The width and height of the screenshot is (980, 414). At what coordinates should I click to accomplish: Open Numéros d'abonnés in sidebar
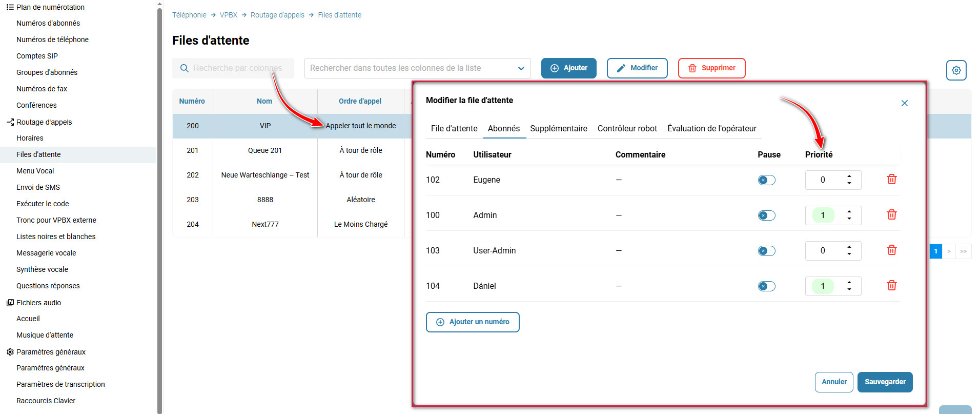[x=48, y=23]
